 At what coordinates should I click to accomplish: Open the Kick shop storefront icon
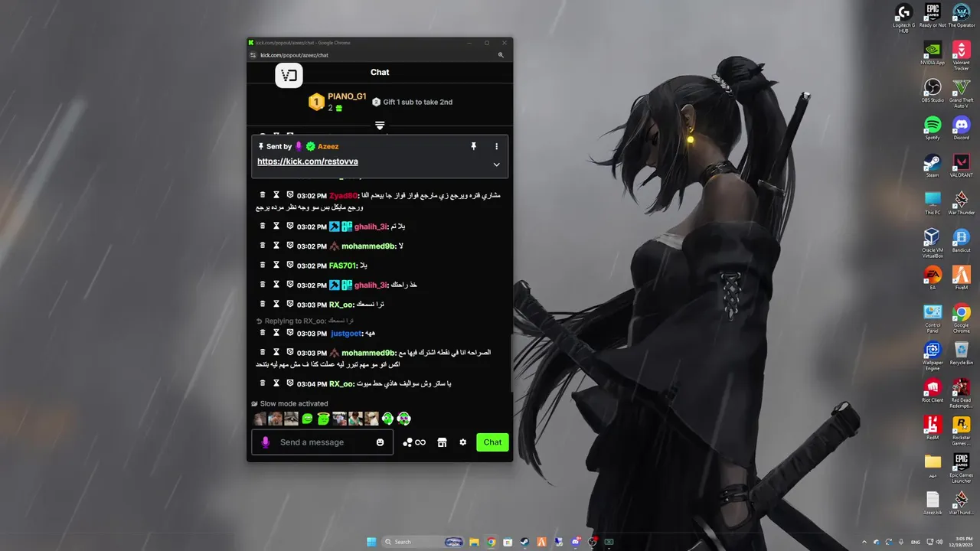click(x=442, y=442)
